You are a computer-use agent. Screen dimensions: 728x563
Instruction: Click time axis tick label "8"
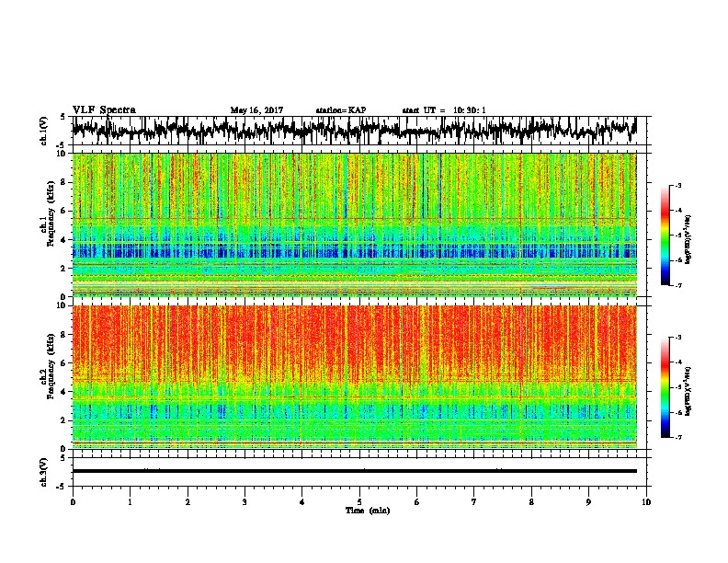point(531,502)
